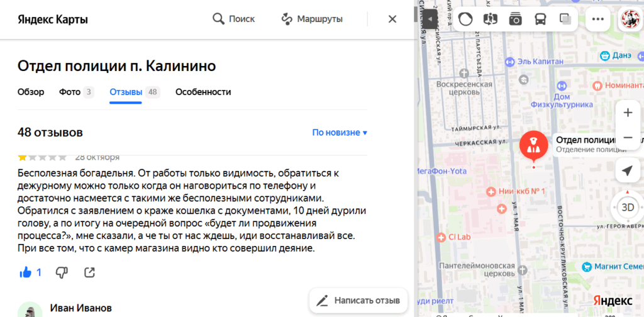
Task: Zoom in with the plus button
Action: [628, 113]
